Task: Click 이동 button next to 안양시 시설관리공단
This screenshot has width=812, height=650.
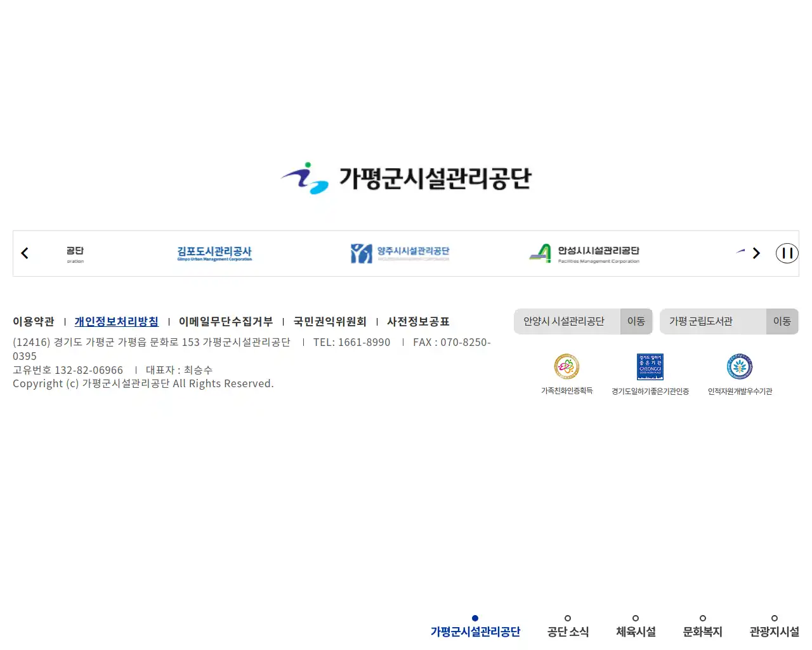Action: pyautogui.click(x=636, y=322)
